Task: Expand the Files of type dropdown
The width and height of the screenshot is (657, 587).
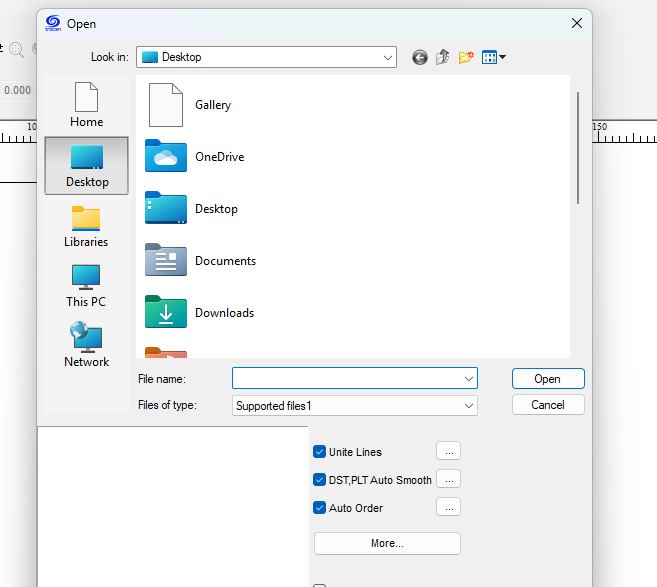Action: coord(469,406)
